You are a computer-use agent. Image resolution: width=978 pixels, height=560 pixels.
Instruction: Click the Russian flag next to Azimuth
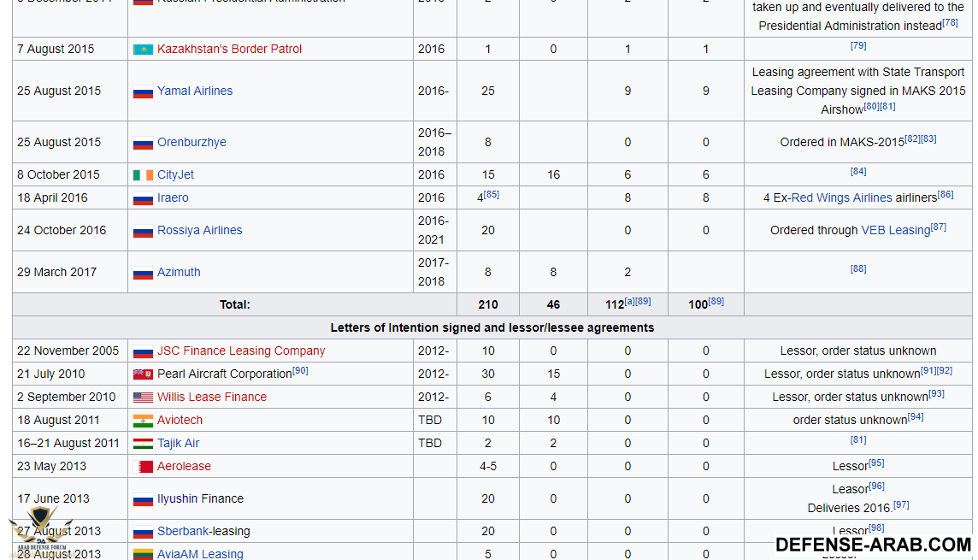pos(143,273)
